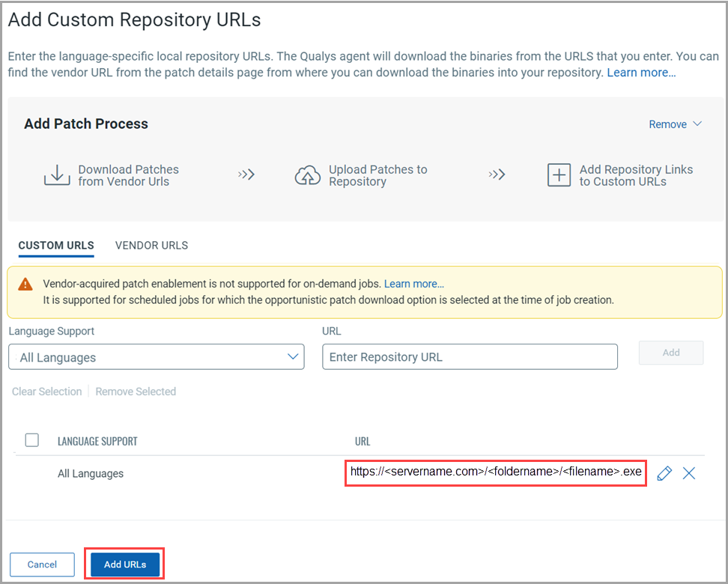Check the select-all checkbox in table header
This screenshot has width=728, height=584.
(32, 440)
